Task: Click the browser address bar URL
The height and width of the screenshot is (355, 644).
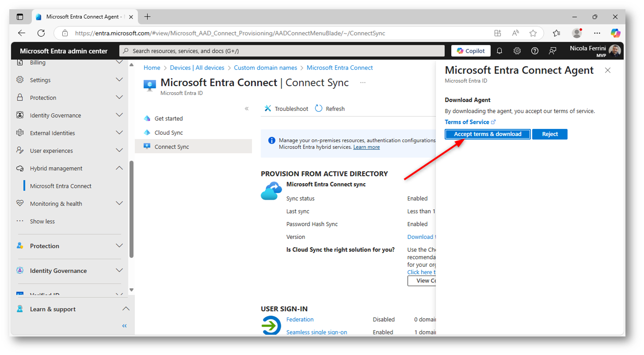Action: (x=230, y=33)
